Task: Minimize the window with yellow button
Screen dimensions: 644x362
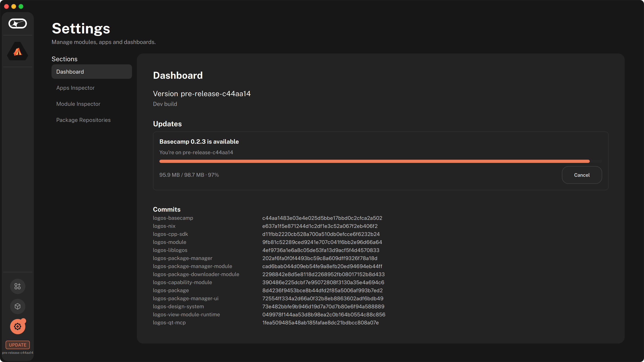Action: click(14, 6)
